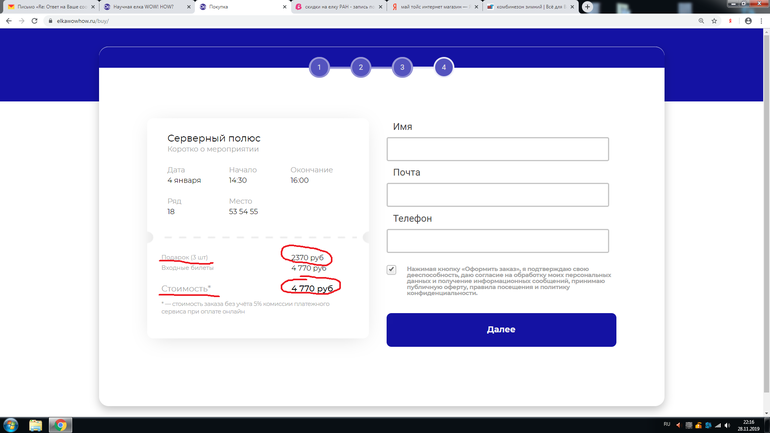Viewport: 770px width, 433px height.
Task: Select step 3 circle in the stepper
Action: [x=401, y=68]
